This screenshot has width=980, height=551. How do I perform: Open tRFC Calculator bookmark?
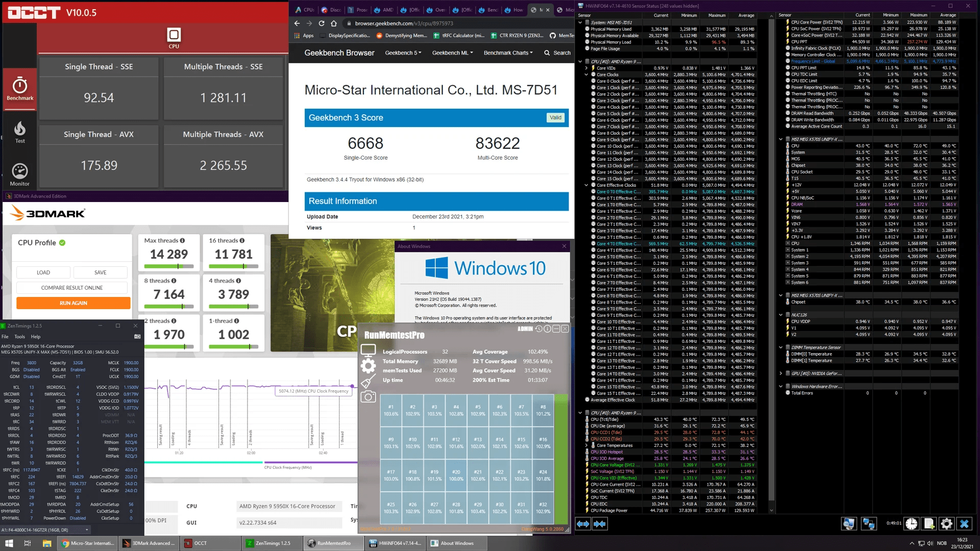pyautogui.click(x=459, y=36)
